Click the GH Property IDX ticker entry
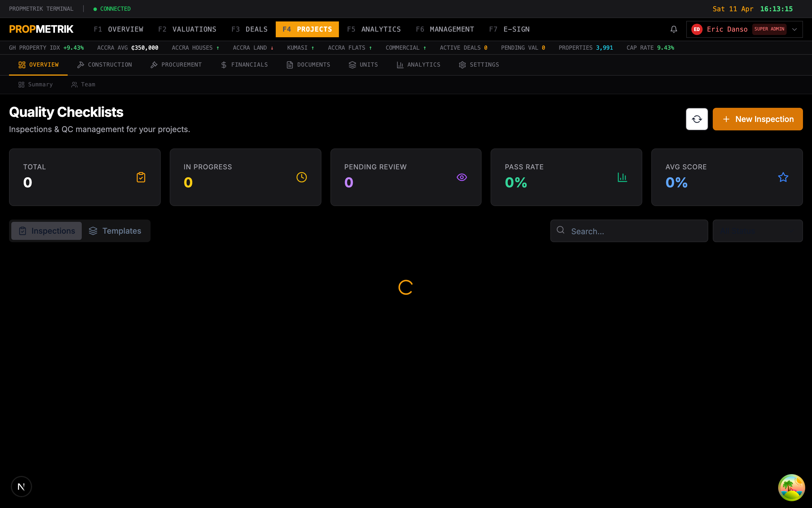 (46, 48)
